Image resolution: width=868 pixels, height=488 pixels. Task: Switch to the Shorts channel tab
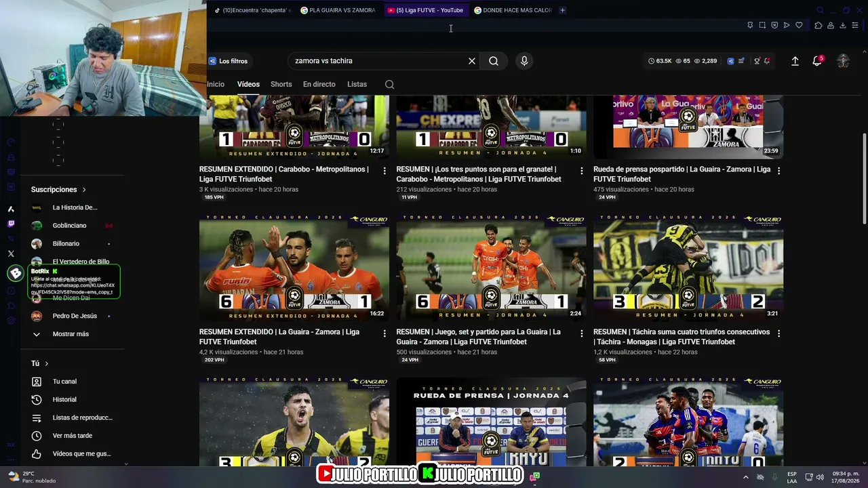(x=281, y=85)
